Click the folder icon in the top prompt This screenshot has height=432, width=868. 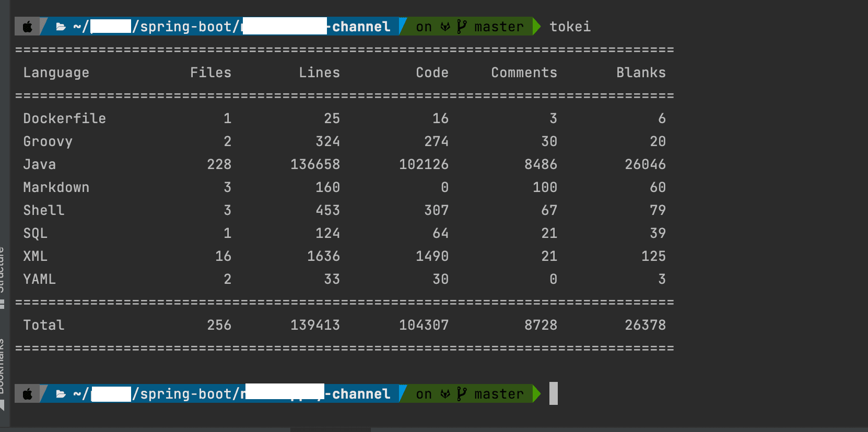coord(61,27)
